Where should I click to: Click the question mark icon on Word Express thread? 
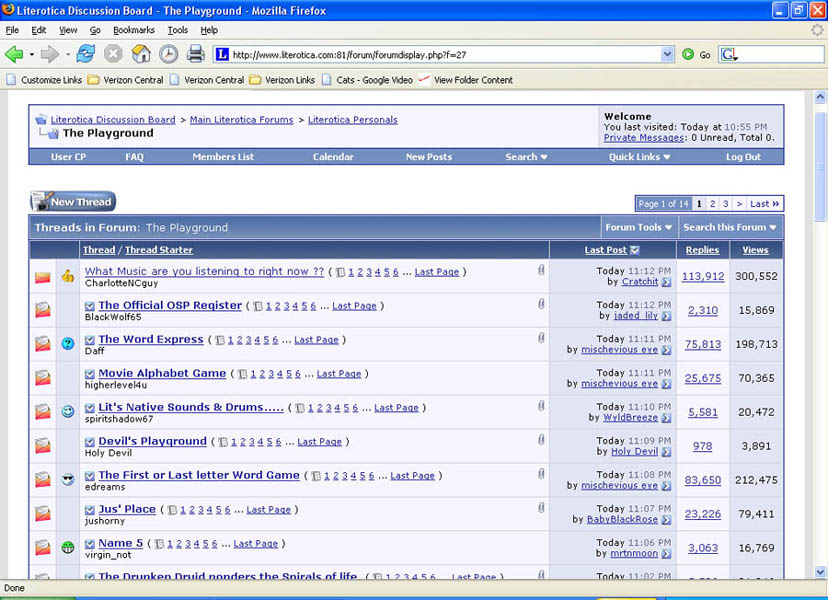click(68, 343)
